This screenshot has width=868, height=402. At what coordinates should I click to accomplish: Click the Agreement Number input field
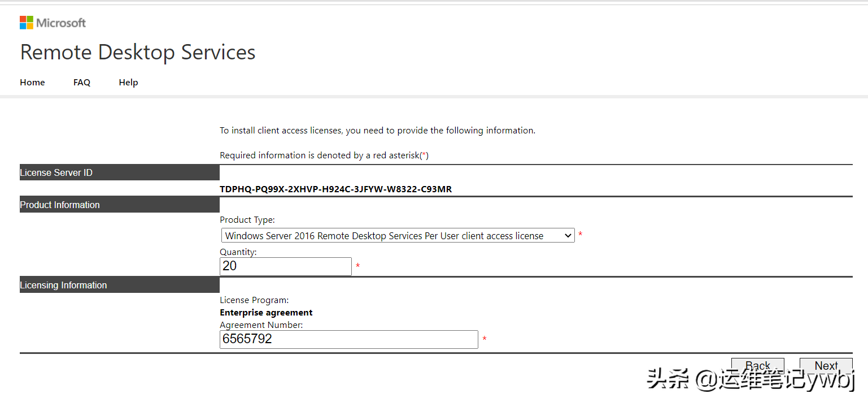(349, 339)
